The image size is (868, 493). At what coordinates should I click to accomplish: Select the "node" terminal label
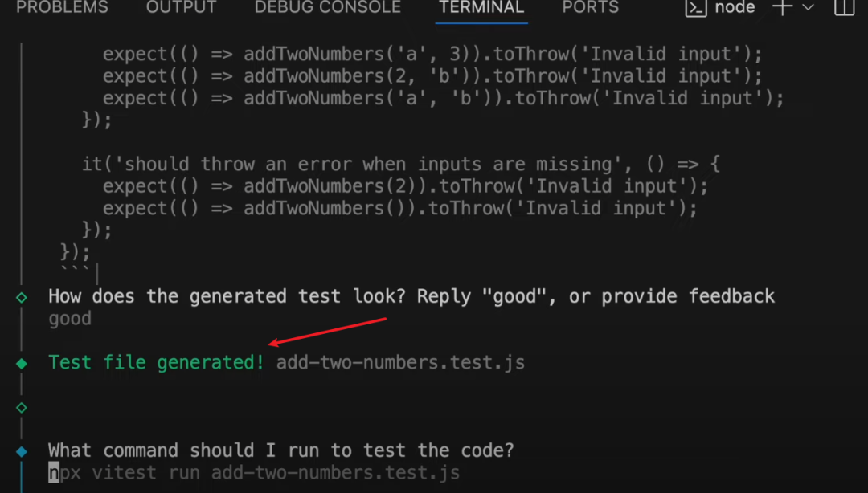(735, 7)
